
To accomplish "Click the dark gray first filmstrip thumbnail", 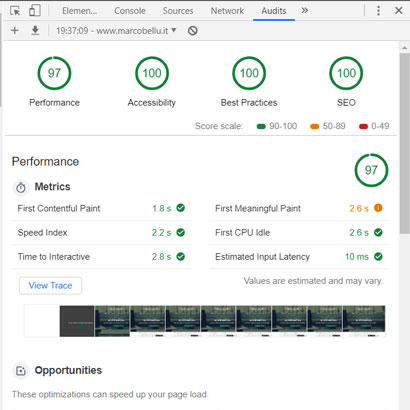I will click(x=77, y=321).
